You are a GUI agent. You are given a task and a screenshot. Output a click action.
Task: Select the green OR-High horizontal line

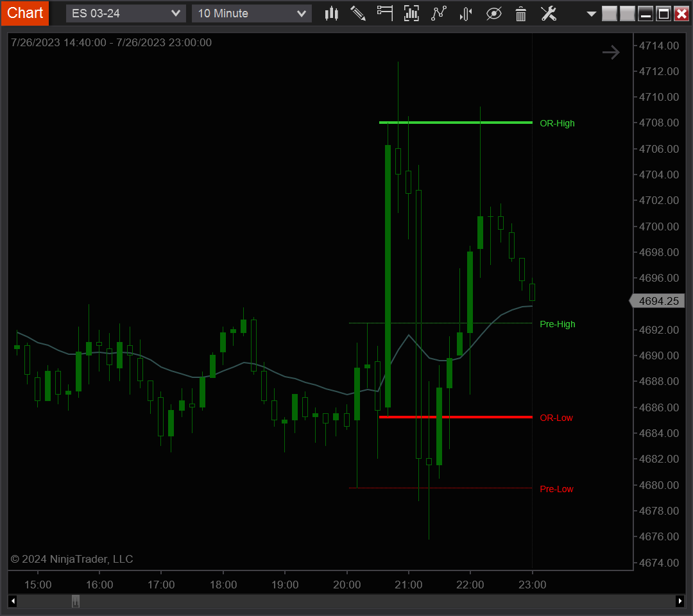(x=456, y=123)
